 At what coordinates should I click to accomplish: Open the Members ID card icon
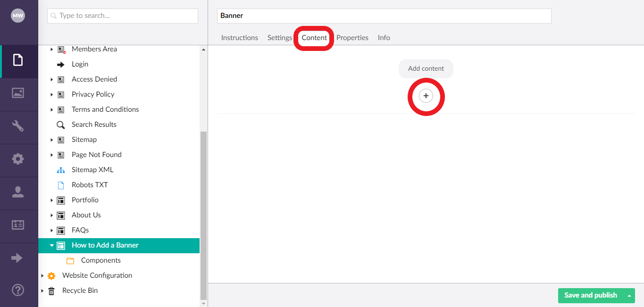pos(18,225)
